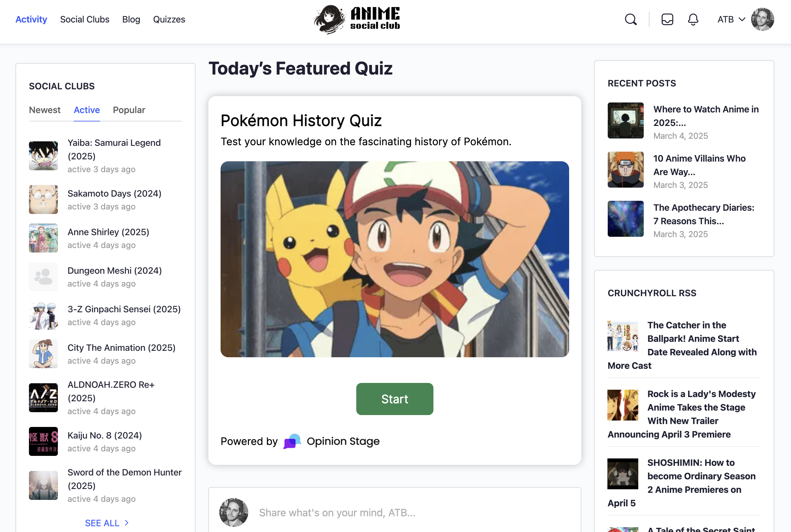Switch to the Newest clubs tab
The width and height of the screenshot is (791, 532).
(x=44, y=110)
